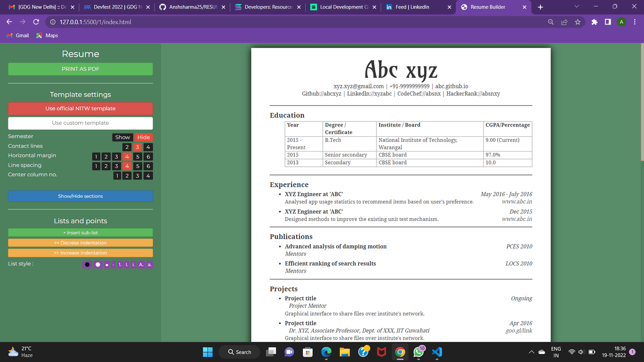Click the 'Abc xyz' resume name
Image resolution: width=644 pixels, height=362 pixels.
coord(401,70)
